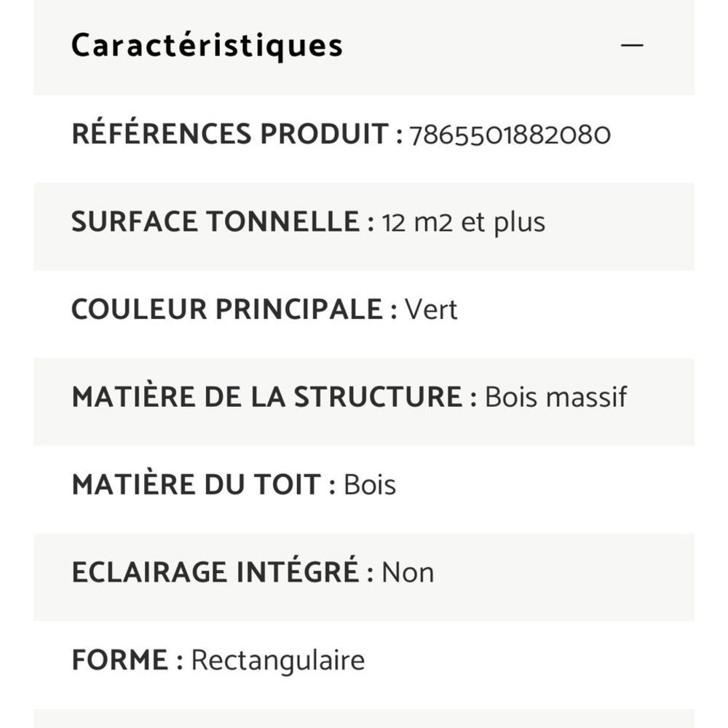Click the word ECLAIRAGE
This screenshot has width=728, height=728.
coord(149,573)
